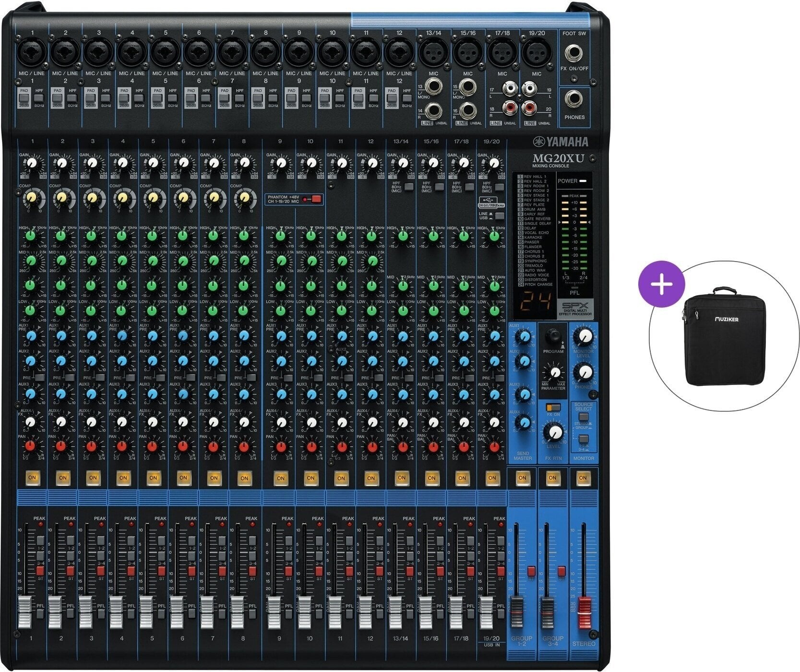
Task: Click the channel 8 fader cap
Action: [237, 613]
